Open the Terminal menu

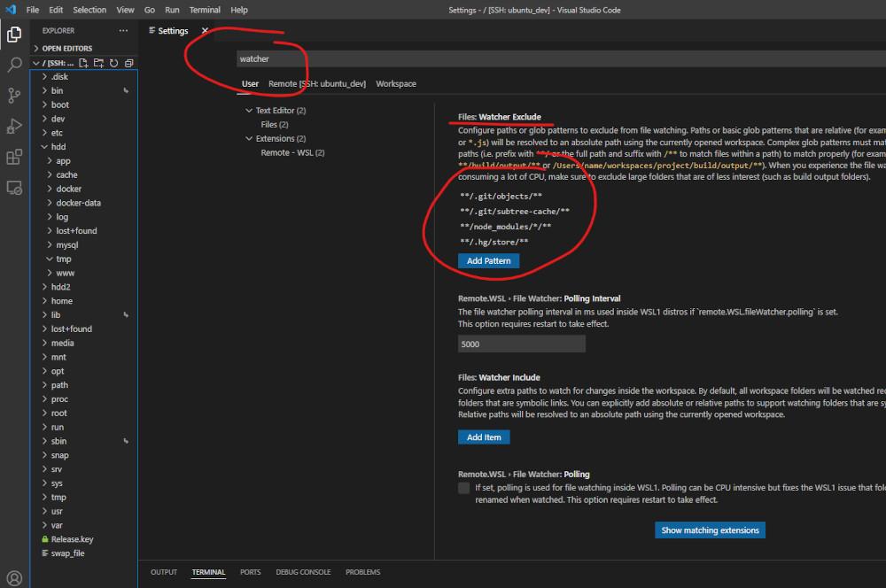205,10
